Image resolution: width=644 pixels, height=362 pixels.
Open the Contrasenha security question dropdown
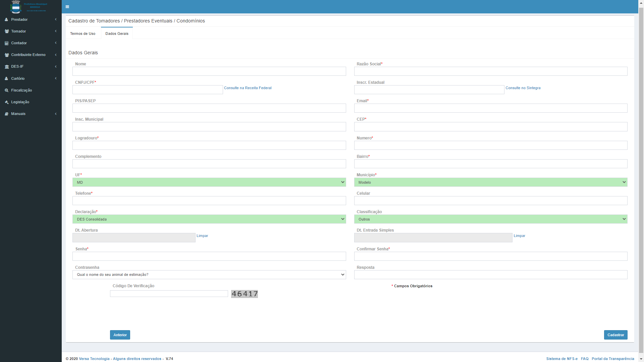point(209,275)
